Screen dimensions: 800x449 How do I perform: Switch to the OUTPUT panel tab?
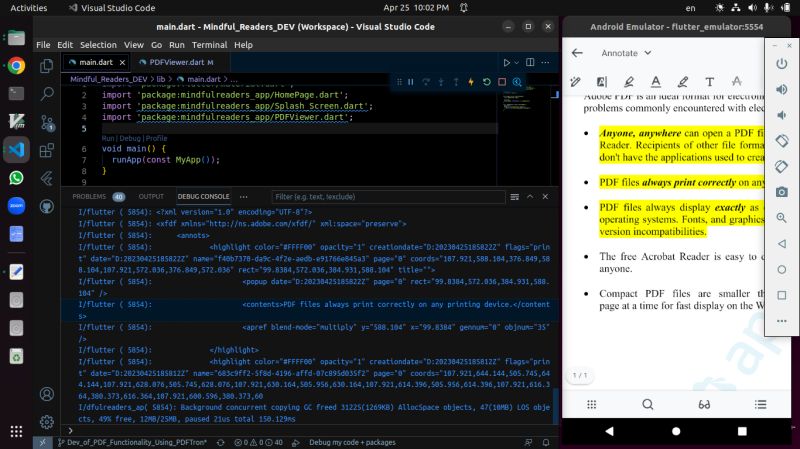click(x=151, y=196)
